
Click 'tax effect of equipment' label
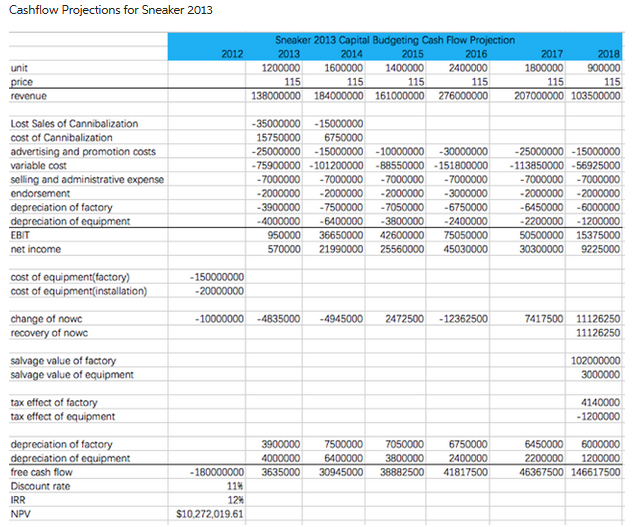62,417
